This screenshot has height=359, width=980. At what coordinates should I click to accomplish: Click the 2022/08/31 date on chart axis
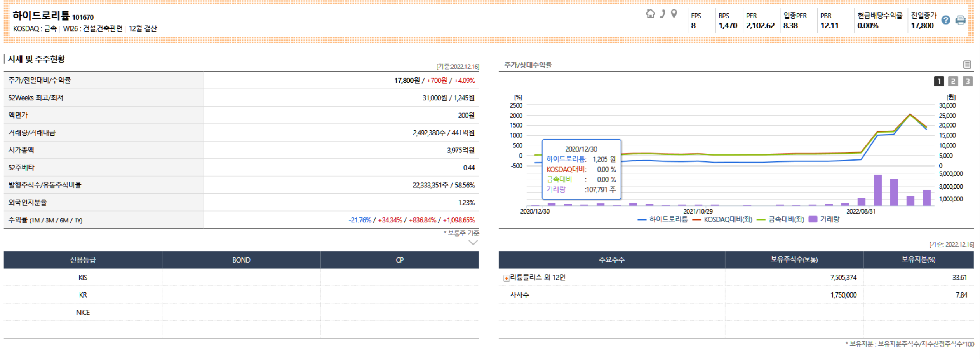(861, 211)
